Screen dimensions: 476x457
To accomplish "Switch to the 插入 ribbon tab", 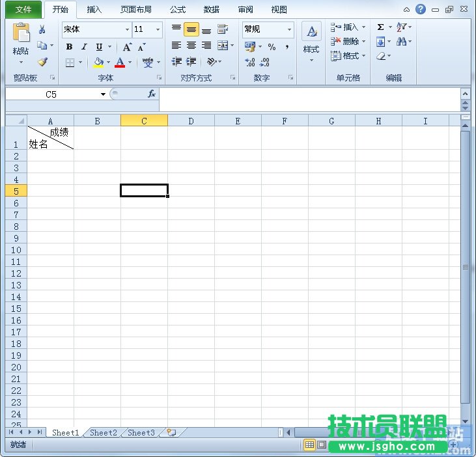I will click(x=94, y=10).
